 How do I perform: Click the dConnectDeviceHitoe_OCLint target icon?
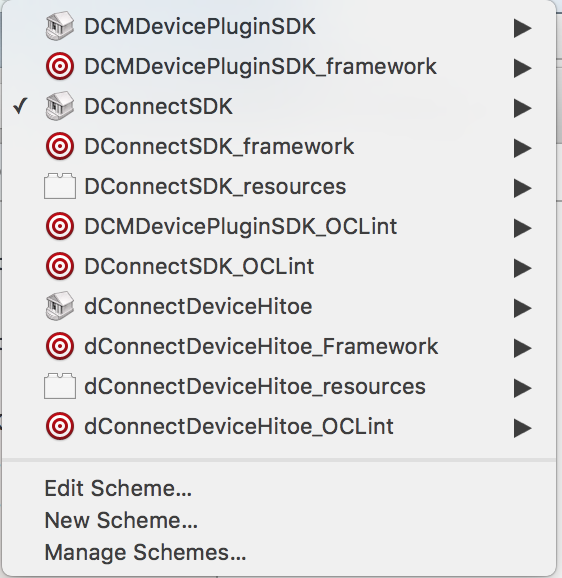coord(60,426)
